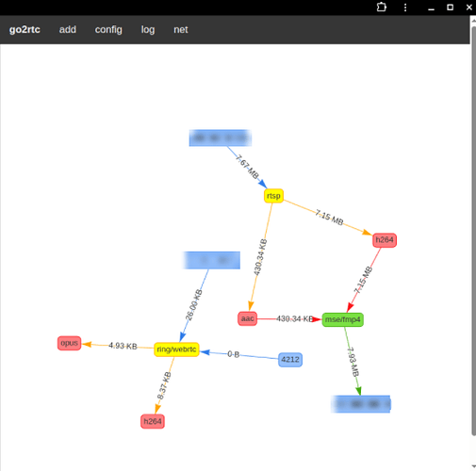The image size is (476, 471).
Task: Open the go2rtc home link
Action: coord(25,29)
